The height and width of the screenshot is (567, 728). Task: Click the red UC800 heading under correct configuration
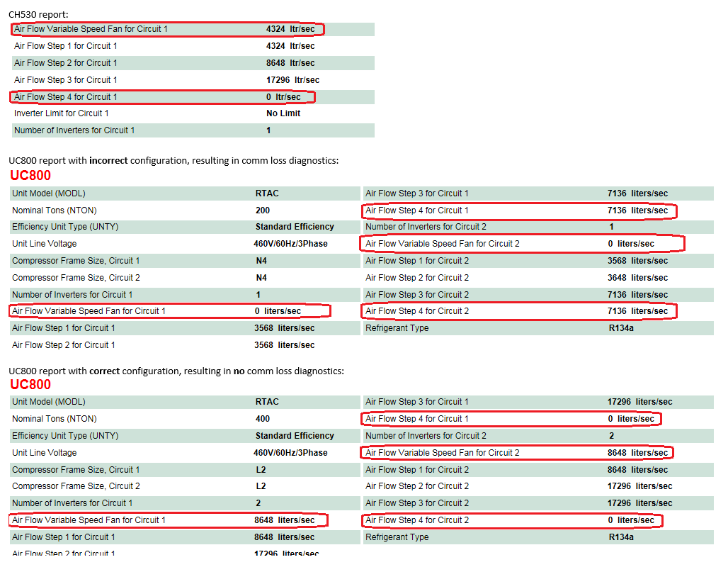click(x=30, y=384)
